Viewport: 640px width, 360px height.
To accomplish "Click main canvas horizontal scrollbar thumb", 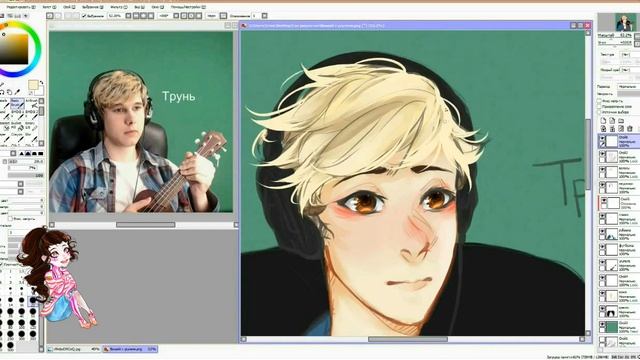I will 408,339.
